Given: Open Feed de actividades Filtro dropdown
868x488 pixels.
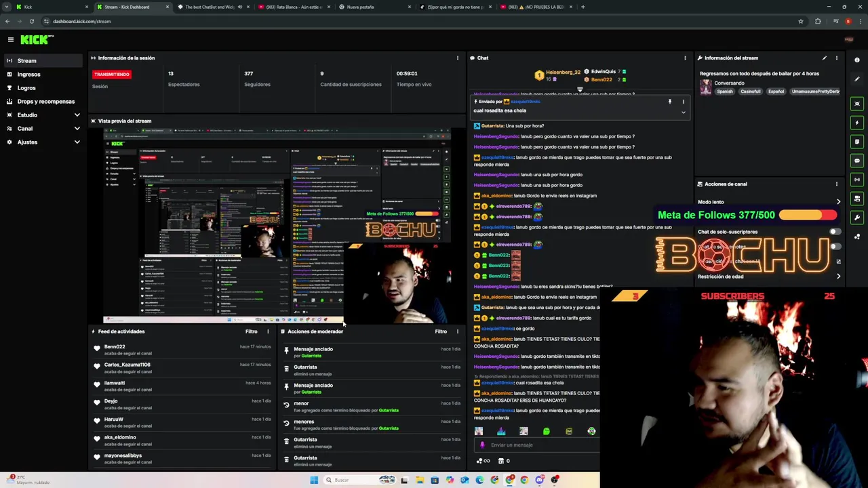Looking at the screenshot, I should click(x=251, y=331).
